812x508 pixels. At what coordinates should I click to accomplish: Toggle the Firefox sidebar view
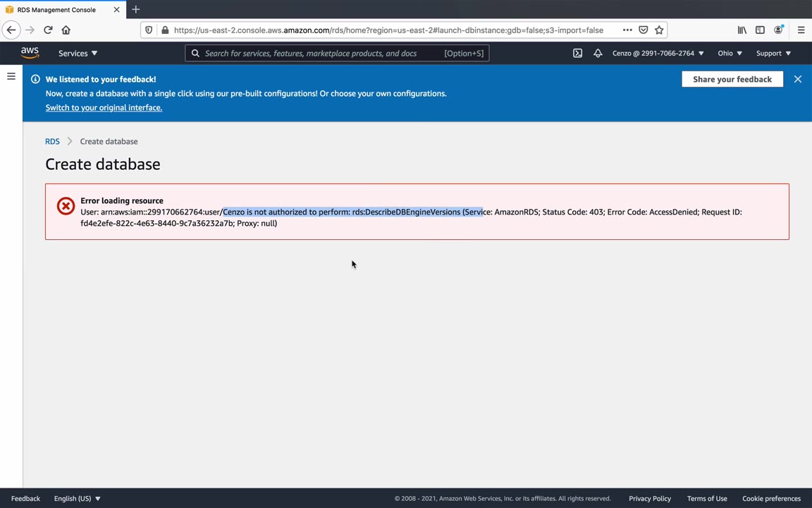(760, 30)
